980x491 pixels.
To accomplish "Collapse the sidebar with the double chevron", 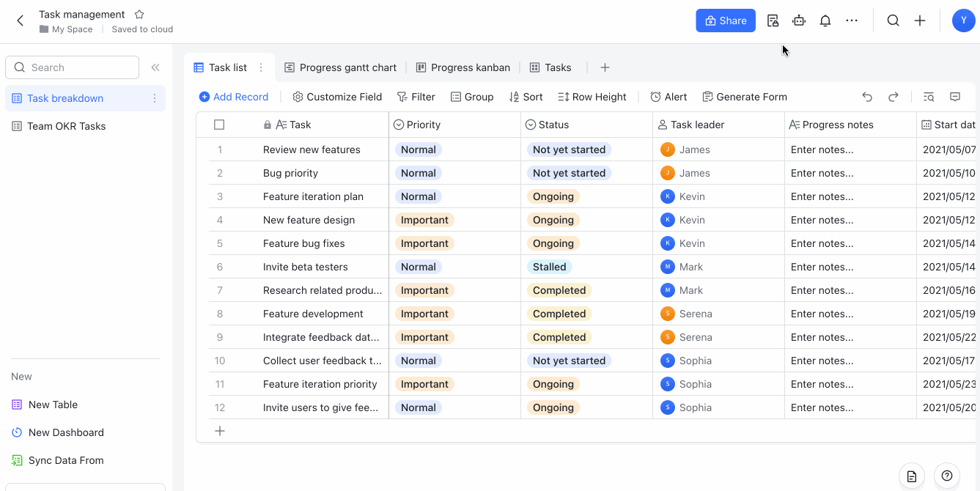I will coord(155,67).
